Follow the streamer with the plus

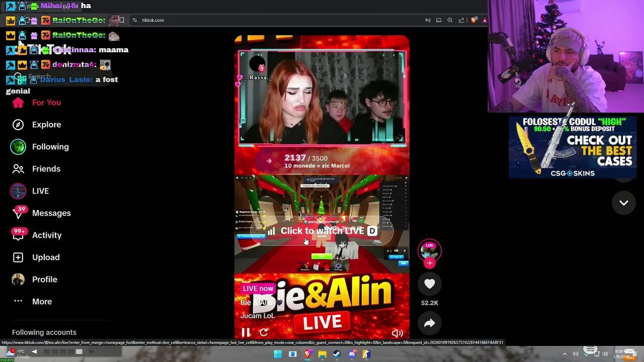tap(429, 263)
